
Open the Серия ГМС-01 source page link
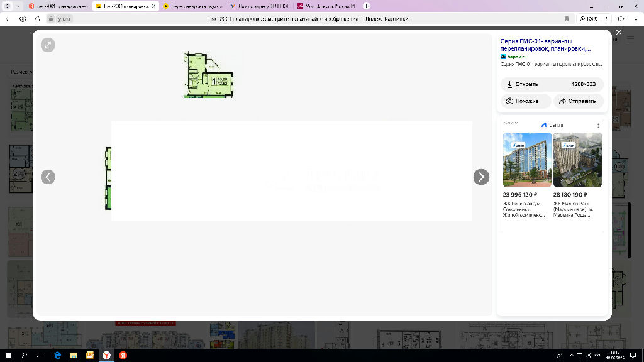click(x=545, y=45)
